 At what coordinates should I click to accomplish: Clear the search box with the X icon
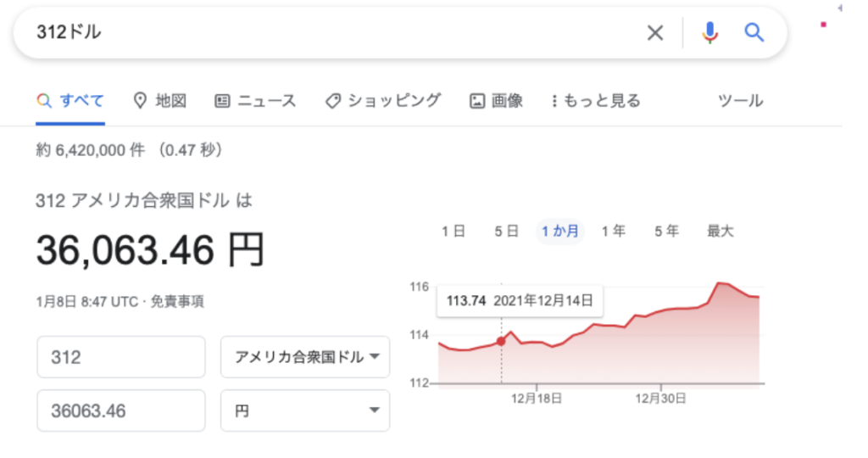click(655, 33)
